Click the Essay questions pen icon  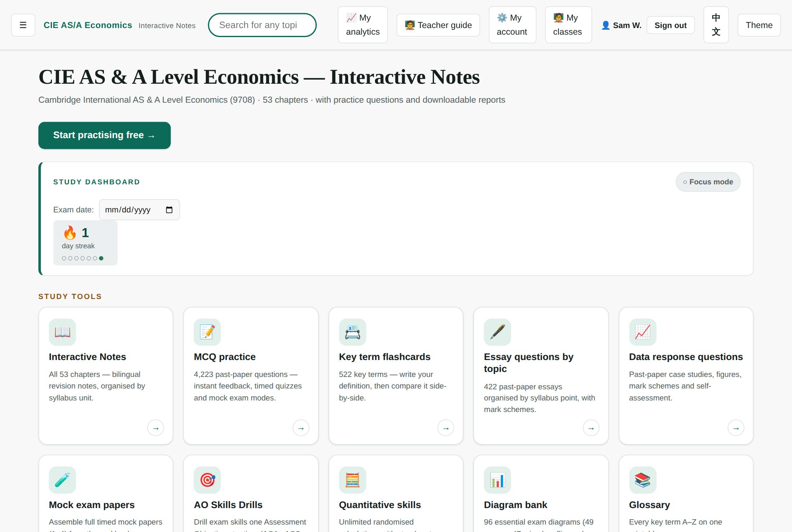tap(497, 332)
